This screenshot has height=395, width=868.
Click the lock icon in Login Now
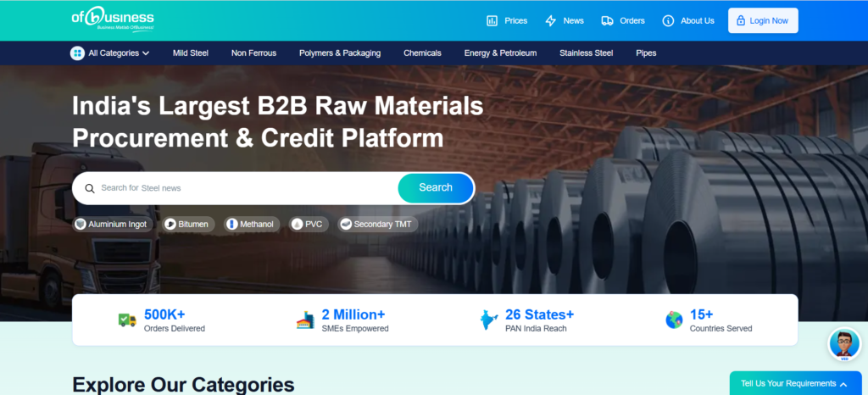point(741,21)
